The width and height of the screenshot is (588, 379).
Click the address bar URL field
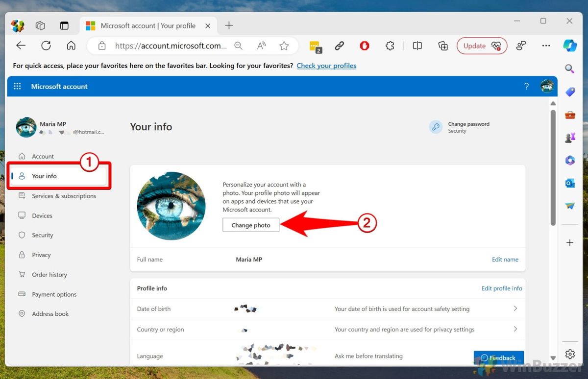pyautogui.click(x=171, y=46)
